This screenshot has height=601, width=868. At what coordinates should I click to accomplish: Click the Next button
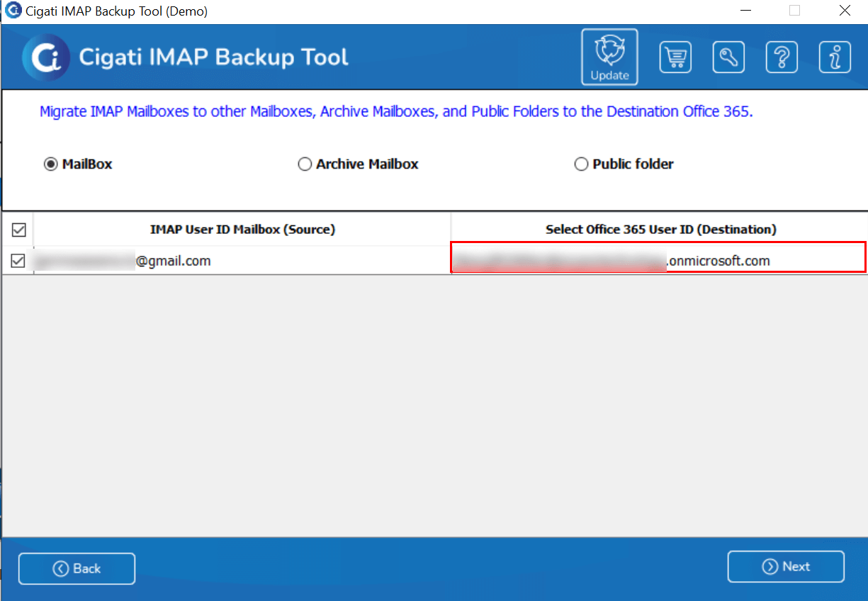786,567
